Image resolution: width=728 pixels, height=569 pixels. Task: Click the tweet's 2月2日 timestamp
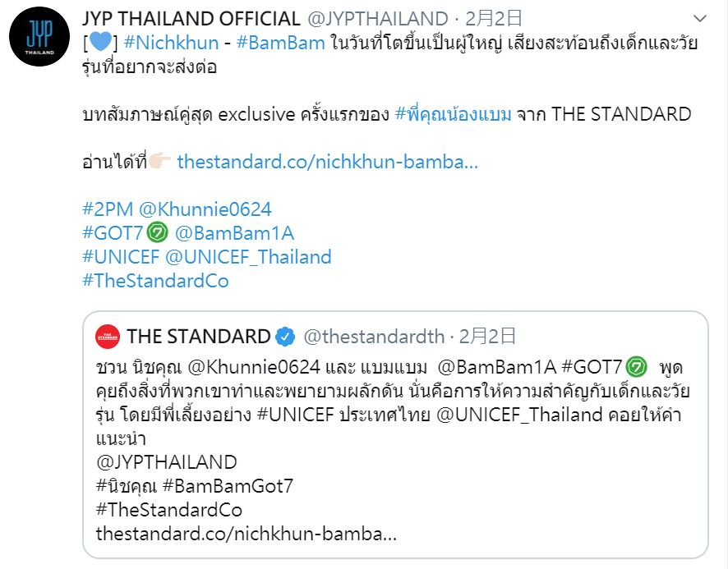point(495,19)
